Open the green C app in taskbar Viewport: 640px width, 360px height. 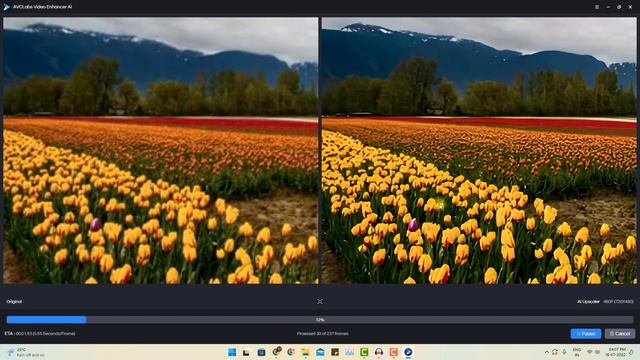(x=364, y=352)
